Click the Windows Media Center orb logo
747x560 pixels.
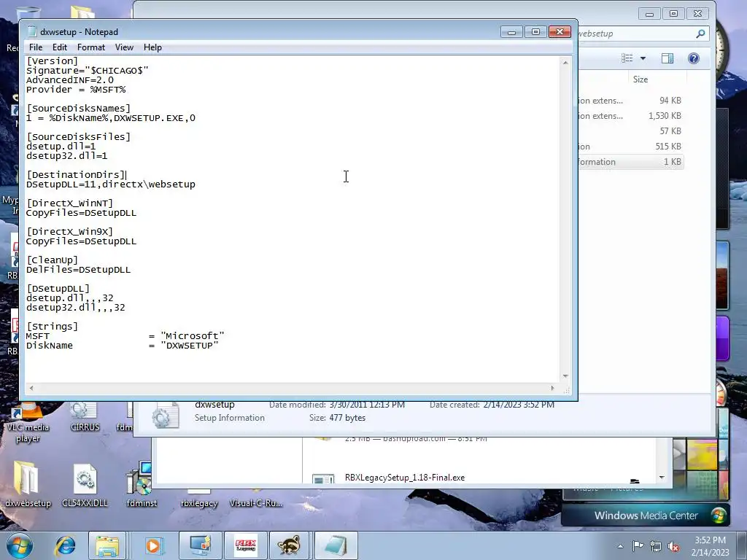[x=718, y=516]
